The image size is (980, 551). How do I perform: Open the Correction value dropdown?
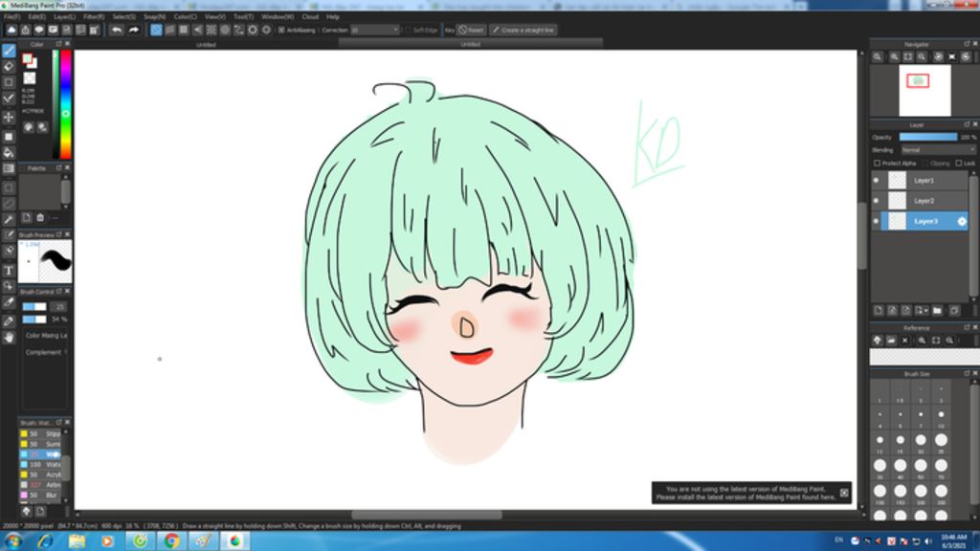pyautogui.click(x=374, y=30)
